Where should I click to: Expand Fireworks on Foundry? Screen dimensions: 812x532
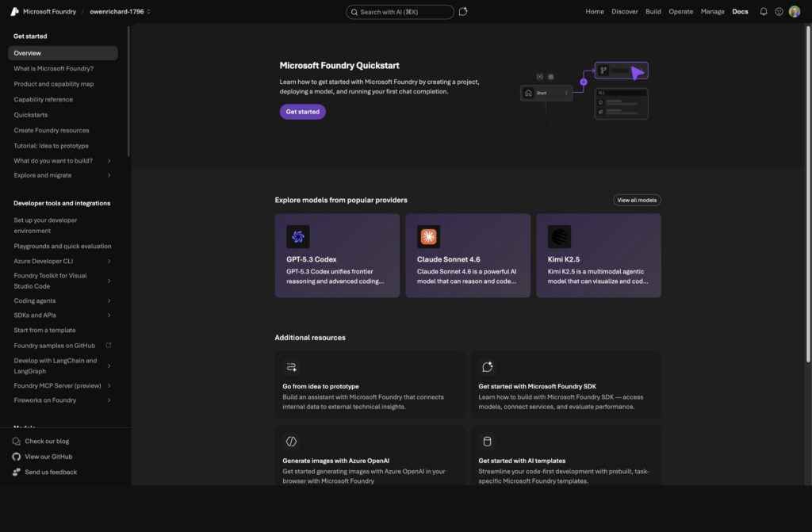pyautogui.click(x=109, y=400)
